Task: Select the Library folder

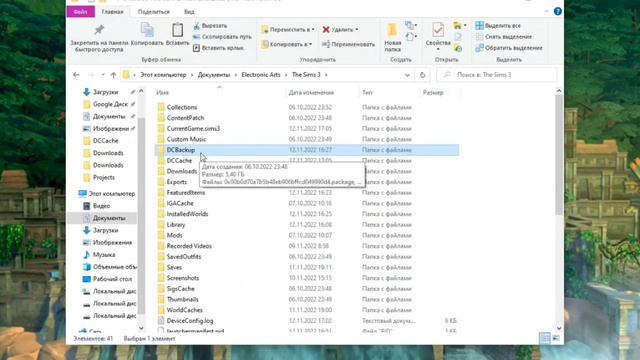Action: click(x=176, y=224)
